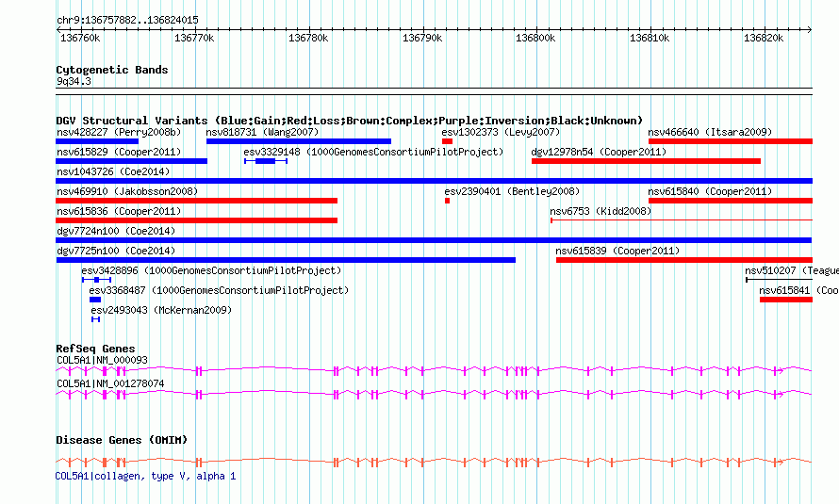Click the 136760k ruler tick label

pos(80,38)
